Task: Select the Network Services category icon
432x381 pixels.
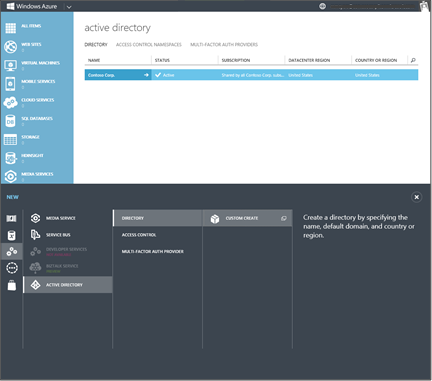Action: click(x=12, y=268)
